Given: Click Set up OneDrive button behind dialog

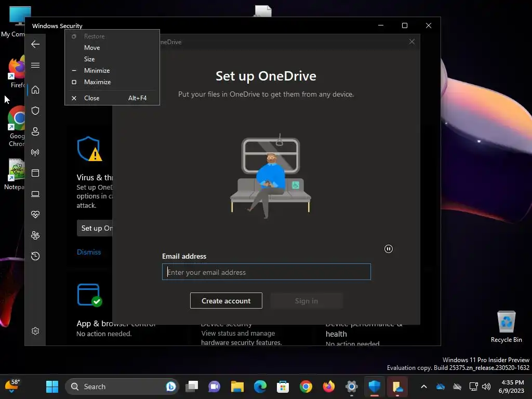Looking at the screenshot, I should tap(95, 228).
